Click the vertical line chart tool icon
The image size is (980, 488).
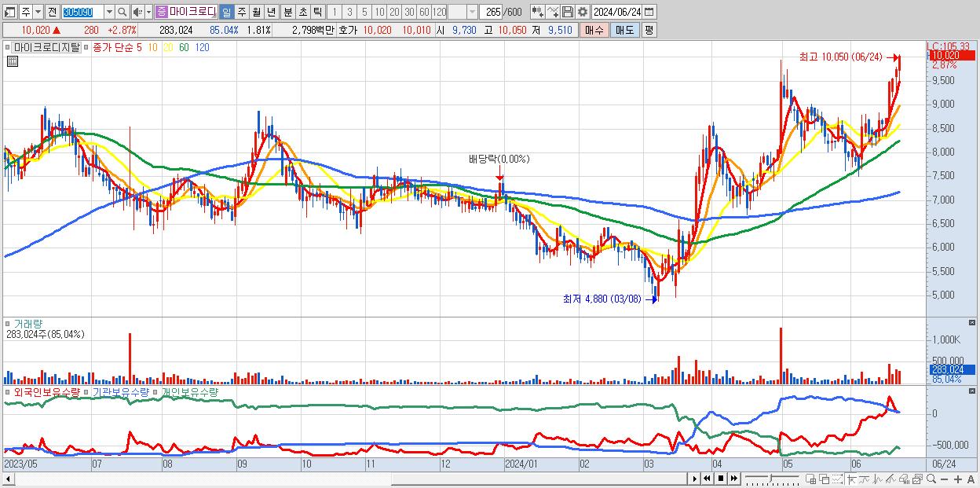pyautogui.click(x=877, y=479)
